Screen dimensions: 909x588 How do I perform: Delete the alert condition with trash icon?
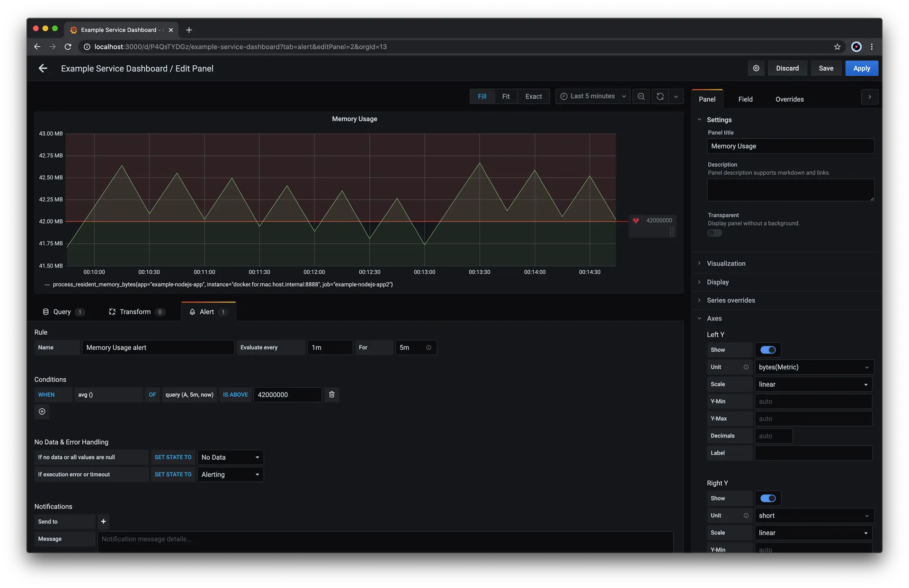pyautogui.click(x=331, y=394)
